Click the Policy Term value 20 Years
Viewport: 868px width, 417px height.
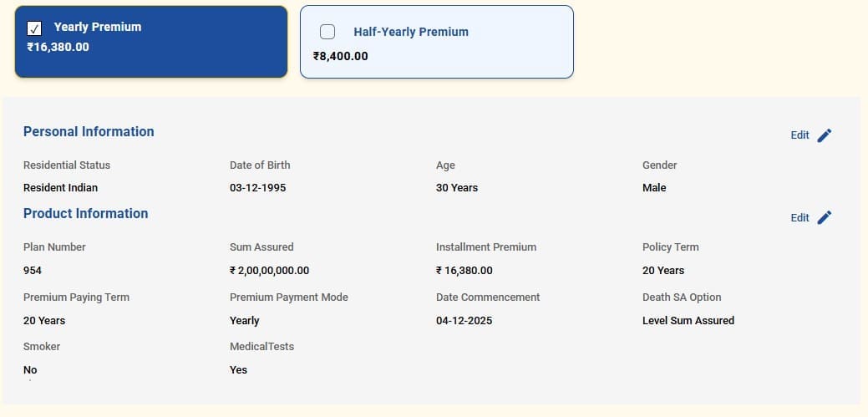coord(663,271)
